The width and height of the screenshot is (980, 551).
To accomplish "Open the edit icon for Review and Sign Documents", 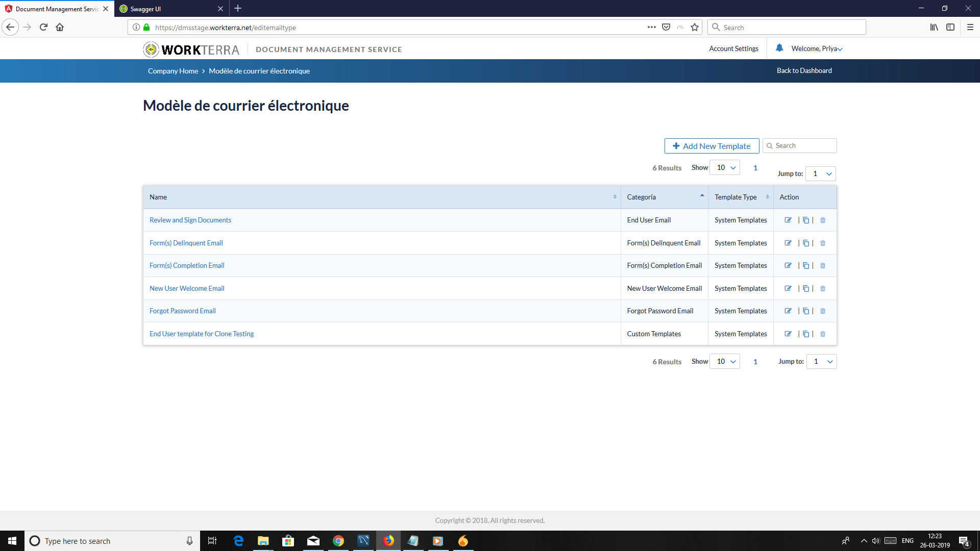I will [x=788, y=220].
